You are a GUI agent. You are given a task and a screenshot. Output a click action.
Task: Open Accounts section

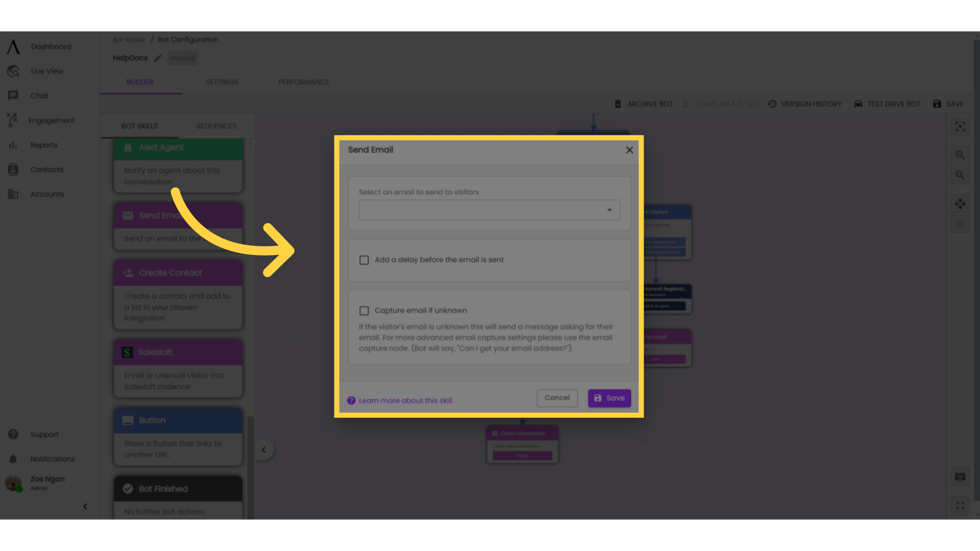[47, 194]
